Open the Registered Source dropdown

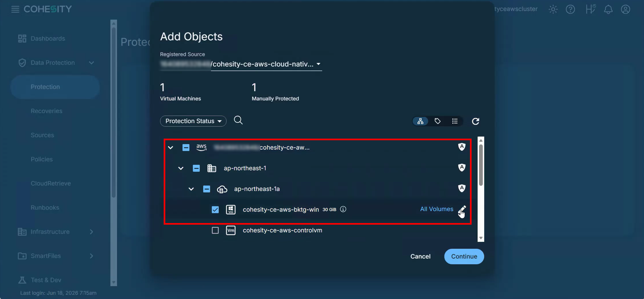click(241, 64)
